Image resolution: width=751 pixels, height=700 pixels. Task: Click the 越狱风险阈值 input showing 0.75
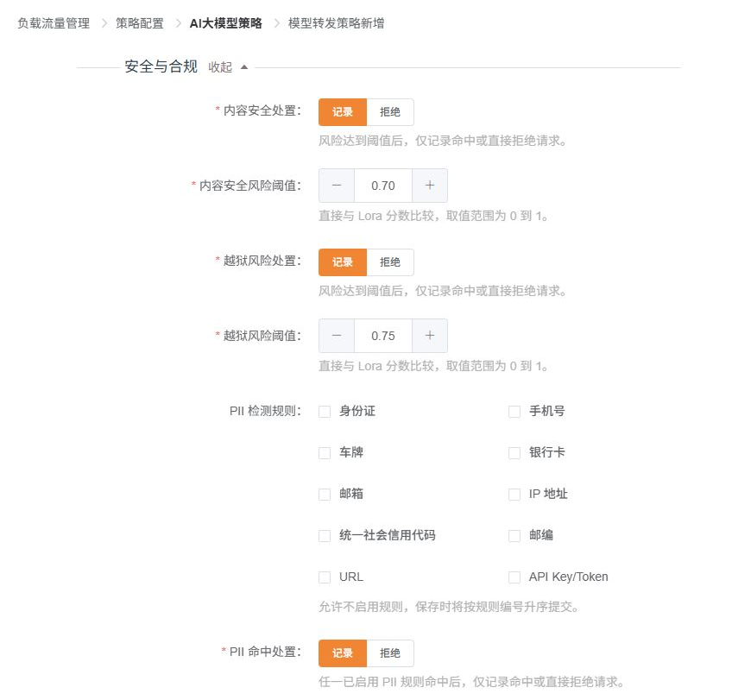coord(383,336)
